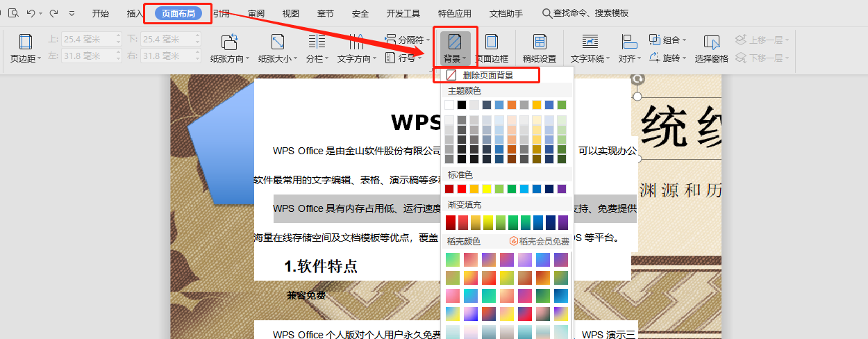Click the rotation handle above the title image
Viewport: 868px width, 339px height.
[637, 80]
